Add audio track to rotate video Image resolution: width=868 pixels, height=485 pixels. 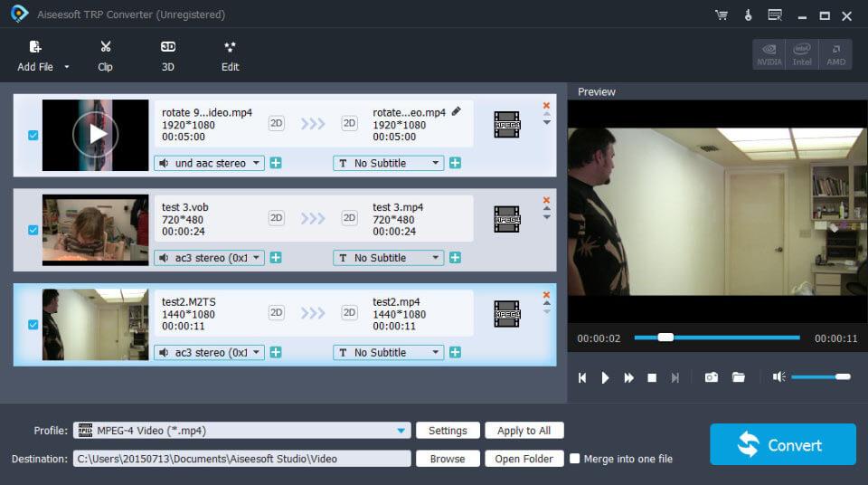coord(276,163)
